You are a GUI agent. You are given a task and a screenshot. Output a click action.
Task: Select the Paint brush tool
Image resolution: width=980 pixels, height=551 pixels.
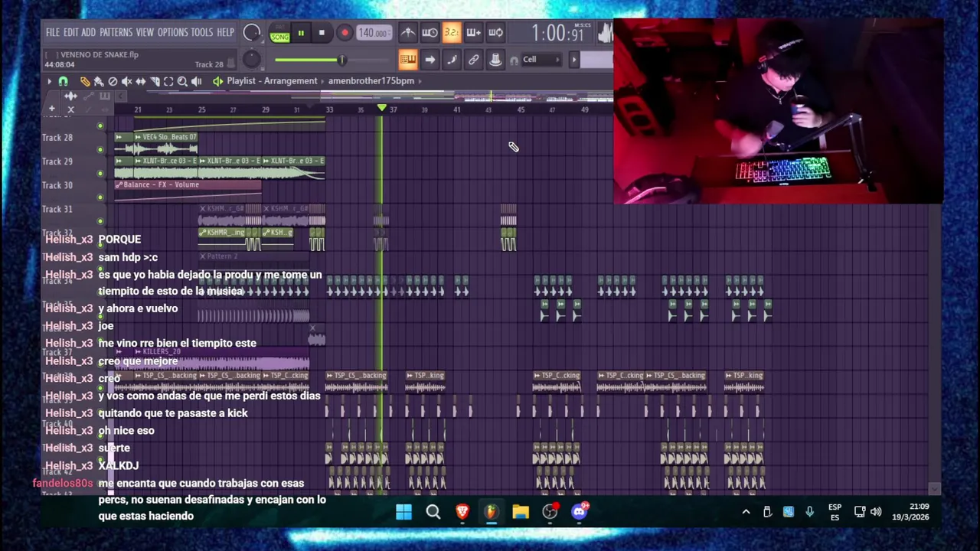[x=99, y=81]
